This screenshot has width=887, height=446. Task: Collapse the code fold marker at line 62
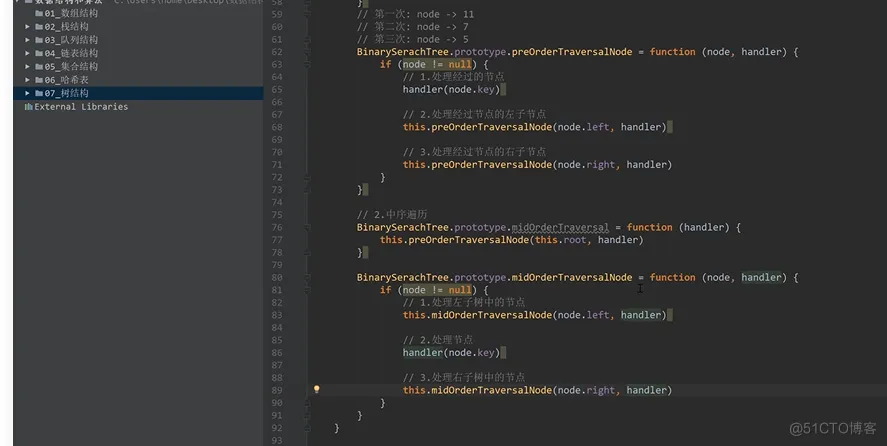[x=307, y=52]
